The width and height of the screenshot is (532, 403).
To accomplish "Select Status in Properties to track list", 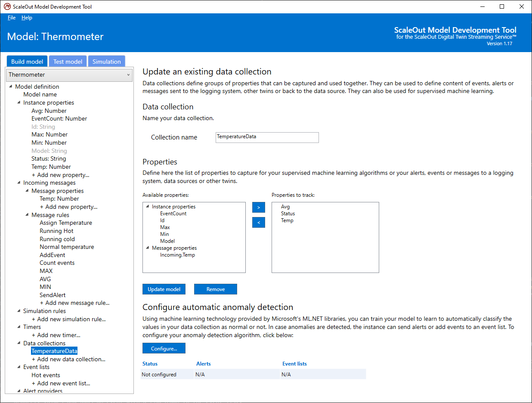I will 288,214.
